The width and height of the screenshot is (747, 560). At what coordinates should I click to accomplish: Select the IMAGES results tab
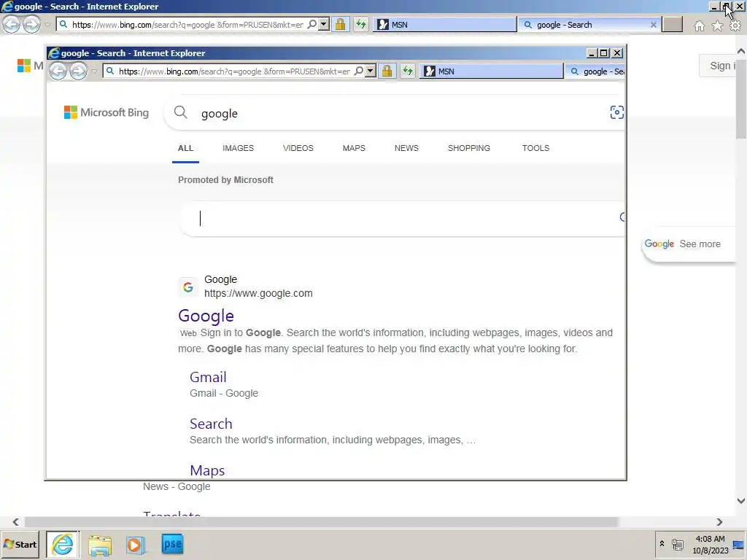tap(239, 148)
